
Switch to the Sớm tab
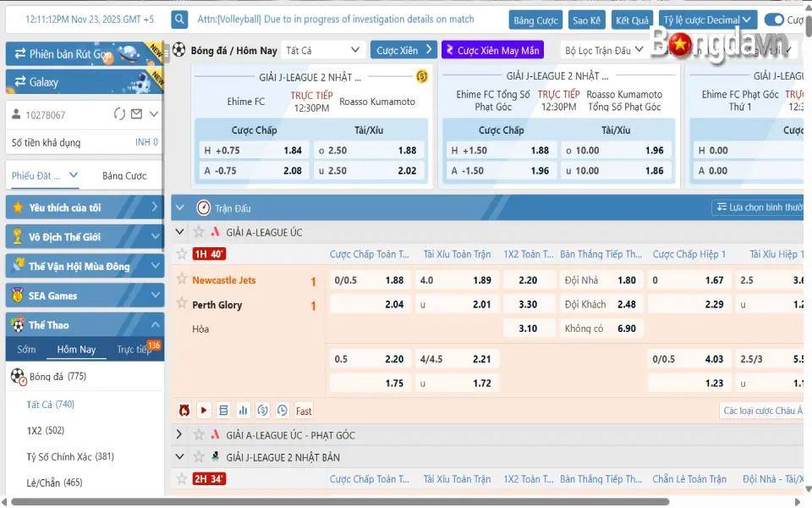26,349
